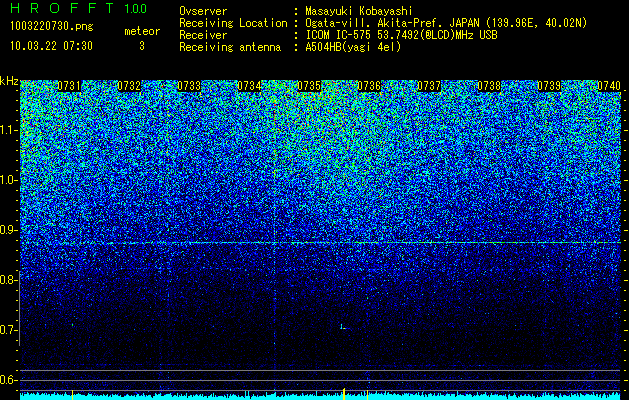Screen dimensions: 629x400
Task: Click the 0738 time marker
Action: (x=489, y=86)
